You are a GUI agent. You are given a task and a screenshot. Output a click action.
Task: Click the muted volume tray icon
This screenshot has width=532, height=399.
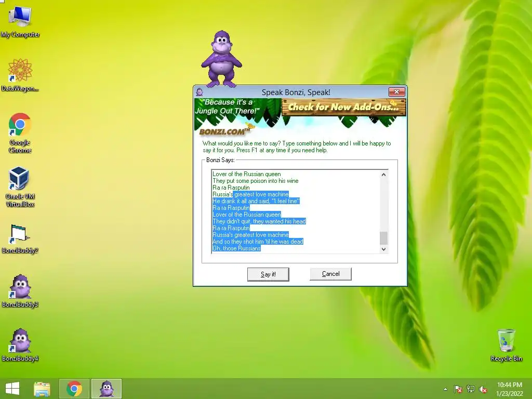(483, 389)
